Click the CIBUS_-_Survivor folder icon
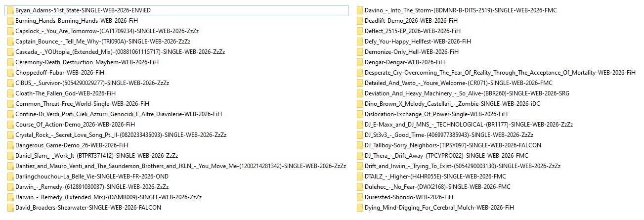 [x=10, y=83]
